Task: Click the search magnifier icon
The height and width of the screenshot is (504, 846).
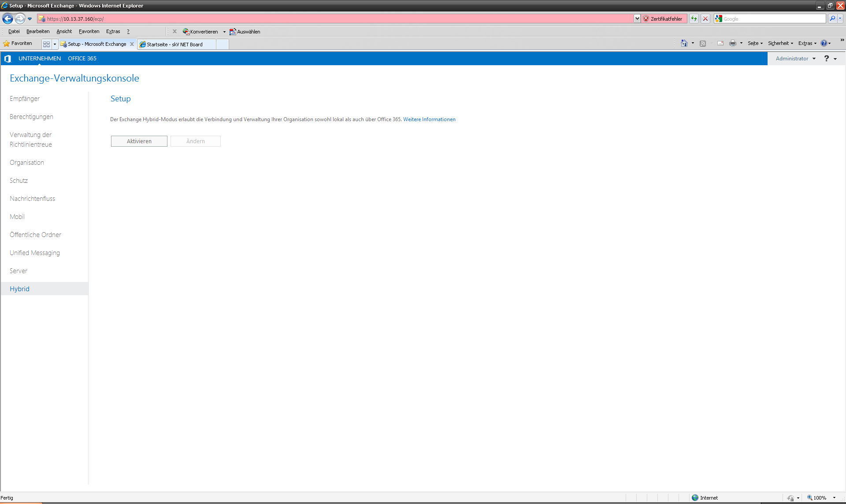Action: pos(832,19)
